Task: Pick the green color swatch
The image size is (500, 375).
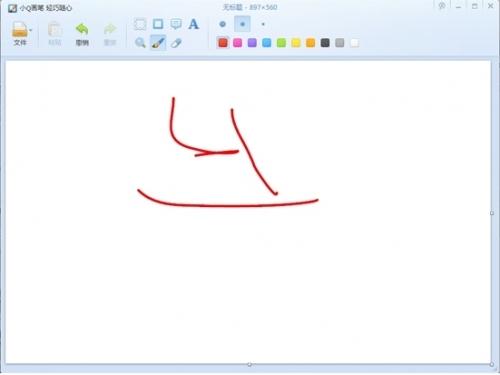Action: click(x=281, y=43)
